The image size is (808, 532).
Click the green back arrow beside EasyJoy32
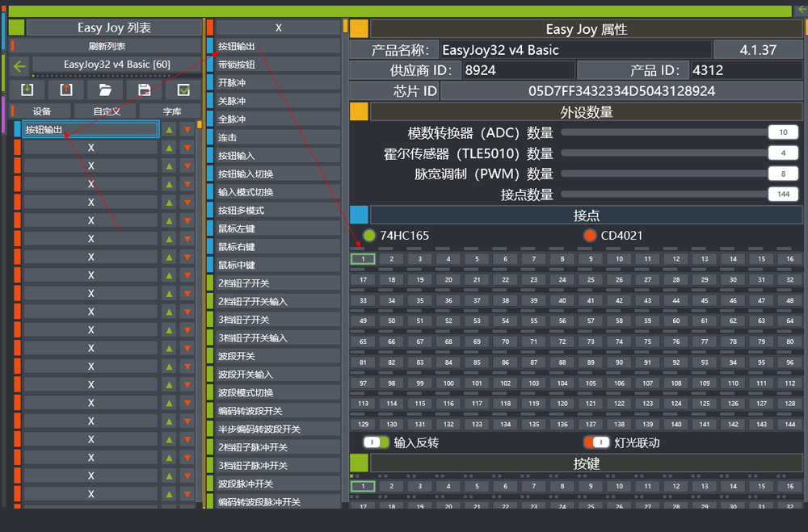pyautogui.click(x=20, y=66)
